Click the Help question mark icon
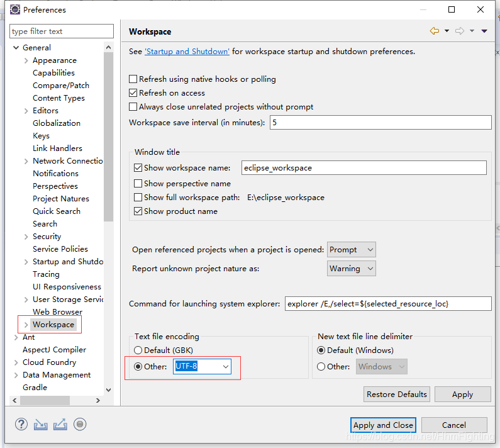500x448 pixels. [x=21, y=424]
